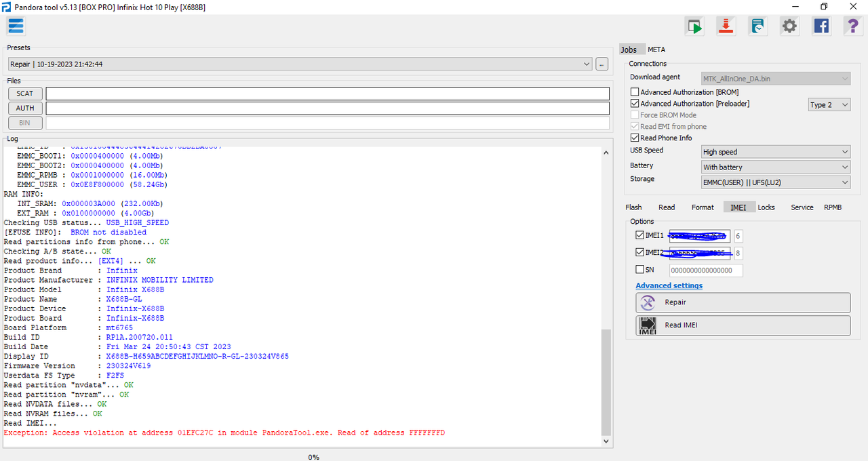Click the SCAT file button

25,94
